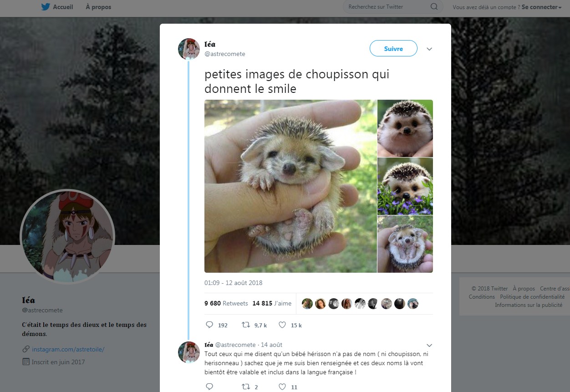
Task: Open the instagram.com/astretoile/ link
Action: point(68,349)
